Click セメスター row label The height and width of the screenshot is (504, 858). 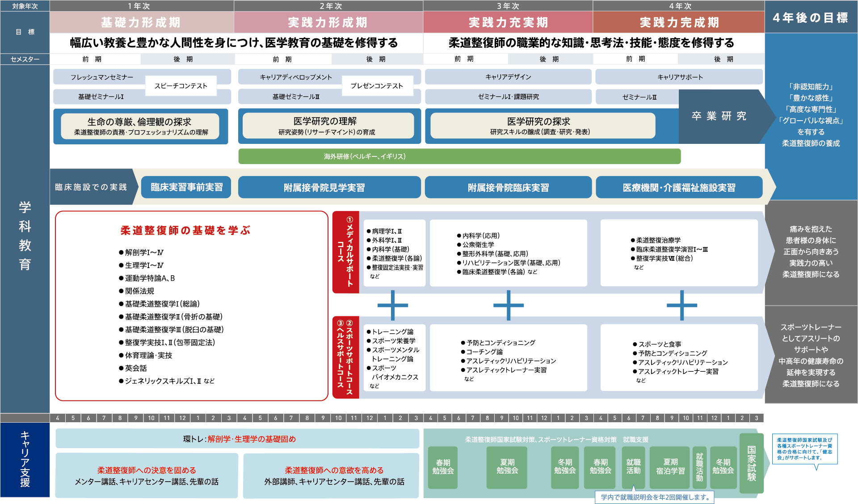[x=25, y=59]
